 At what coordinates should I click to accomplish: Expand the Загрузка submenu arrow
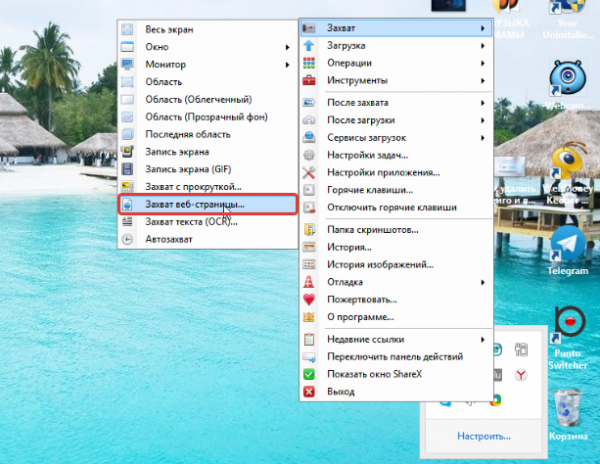[x=483, y=46]
